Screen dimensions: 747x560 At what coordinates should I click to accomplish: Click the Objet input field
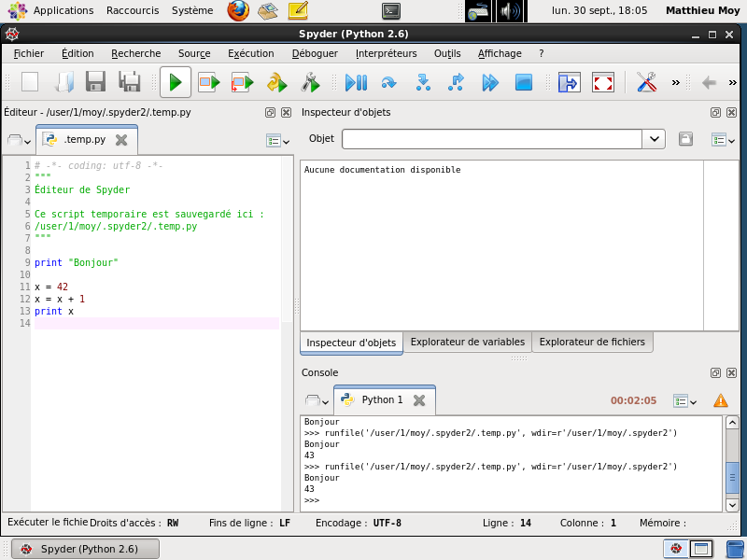point(492,139)
